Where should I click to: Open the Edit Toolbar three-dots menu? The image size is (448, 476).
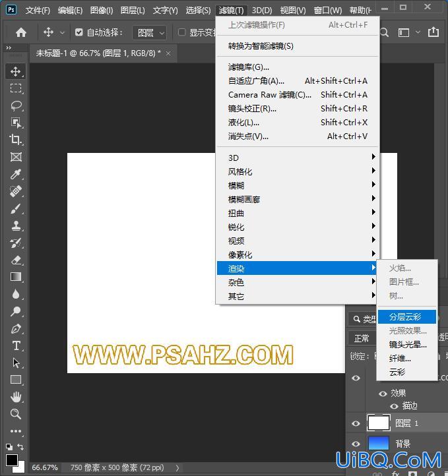click(15, 431)
